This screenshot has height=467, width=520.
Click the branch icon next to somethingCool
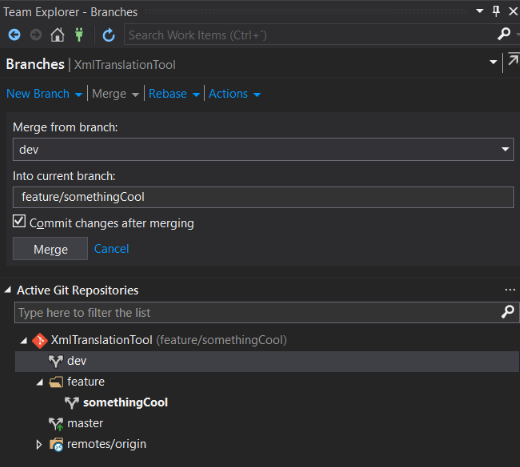tap(72, 403)
